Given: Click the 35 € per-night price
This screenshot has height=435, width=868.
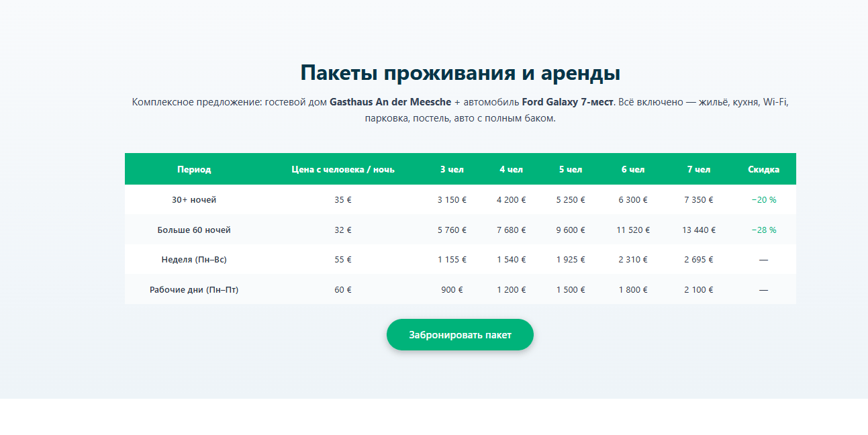Looking at the screenshot, I should click(x=343, y=199).
